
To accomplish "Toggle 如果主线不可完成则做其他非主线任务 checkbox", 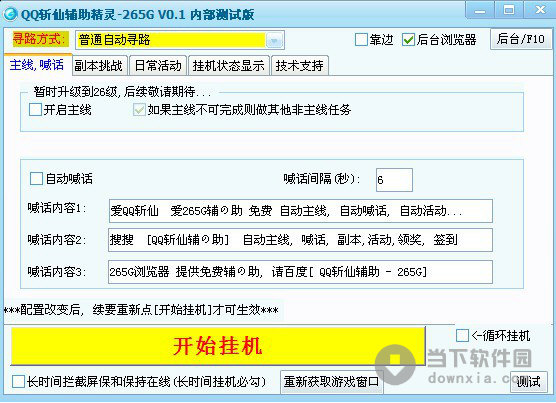I will (139, 110).
